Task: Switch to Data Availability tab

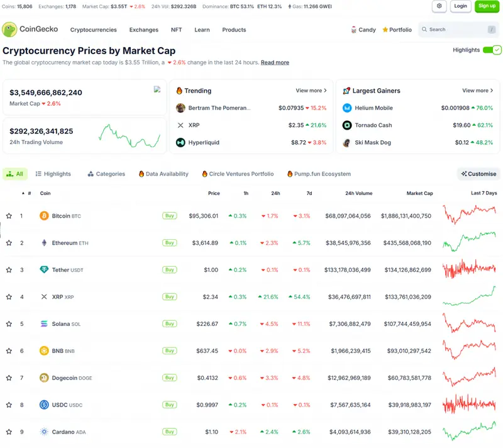Action: 163,174
